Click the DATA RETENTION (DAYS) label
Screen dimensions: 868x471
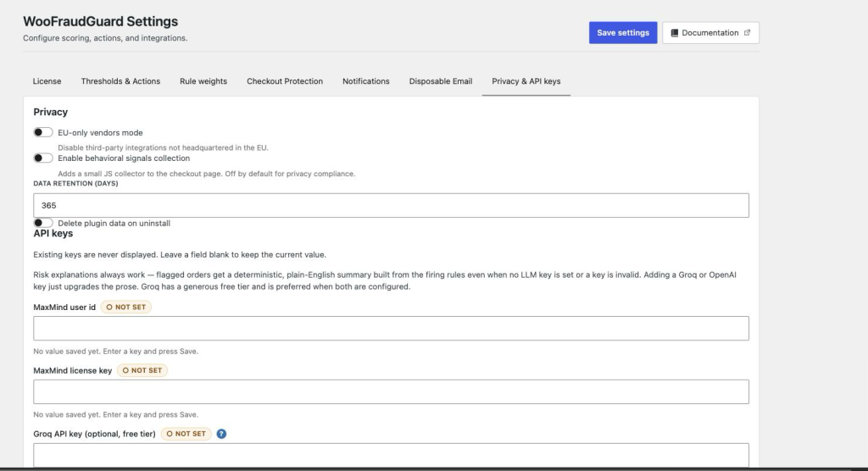point(75,184)
